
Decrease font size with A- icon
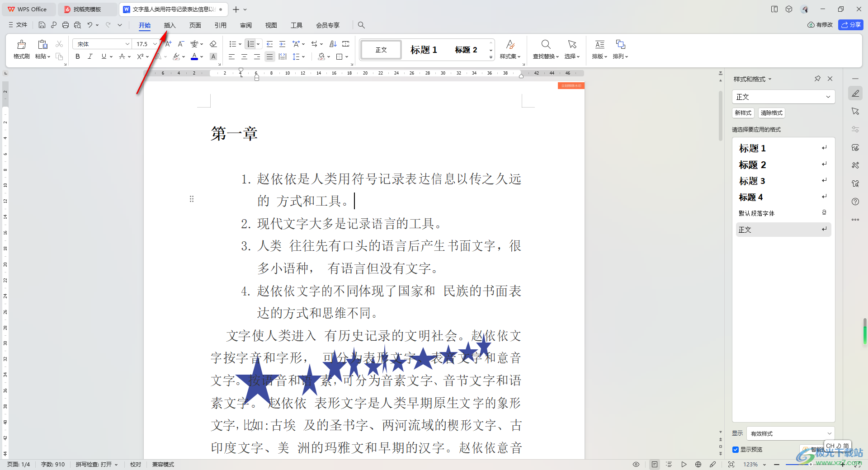[181, 44]
